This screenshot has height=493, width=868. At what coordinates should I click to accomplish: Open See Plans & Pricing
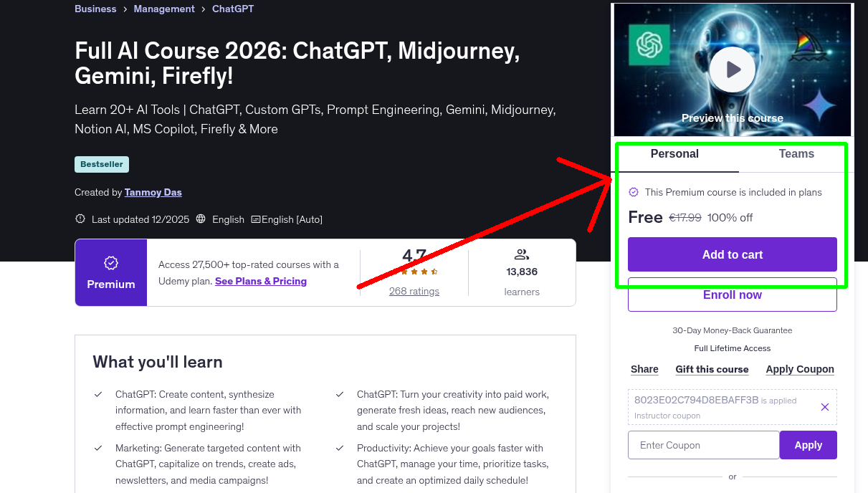(260, 281)
